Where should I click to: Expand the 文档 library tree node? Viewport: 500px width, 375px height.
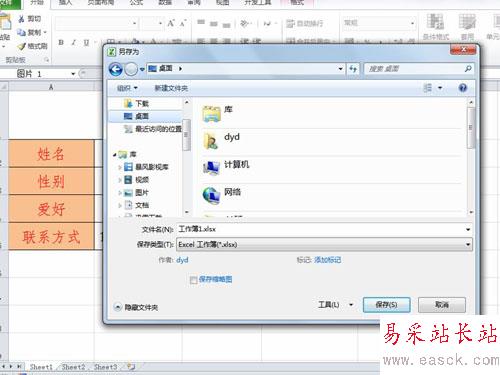pyautogui.click(x=120, y=205)
